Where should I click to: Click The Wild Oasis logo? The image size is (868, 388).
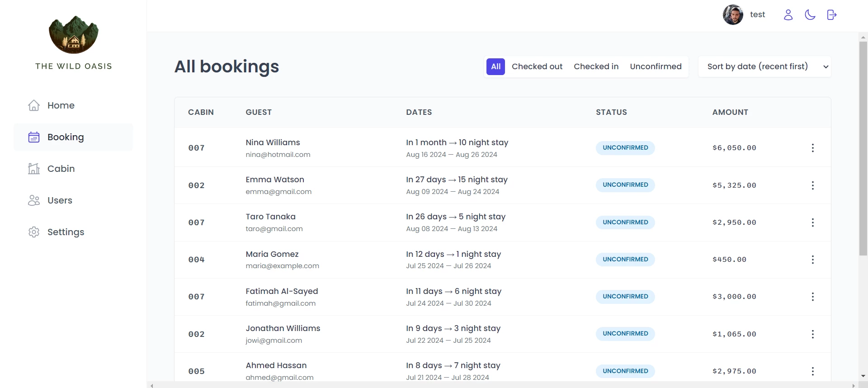[74, 35]
